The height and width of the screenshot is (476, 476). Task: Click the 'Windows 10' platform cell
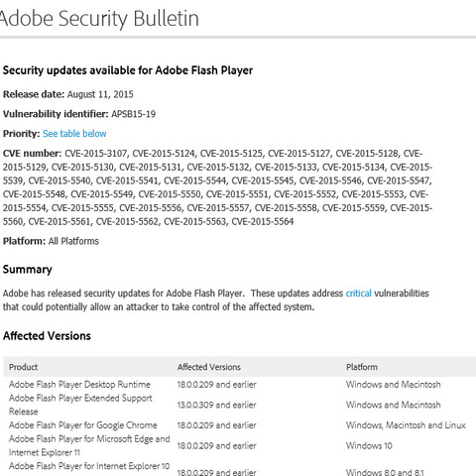pyautogui.click(x=369, y=445)
